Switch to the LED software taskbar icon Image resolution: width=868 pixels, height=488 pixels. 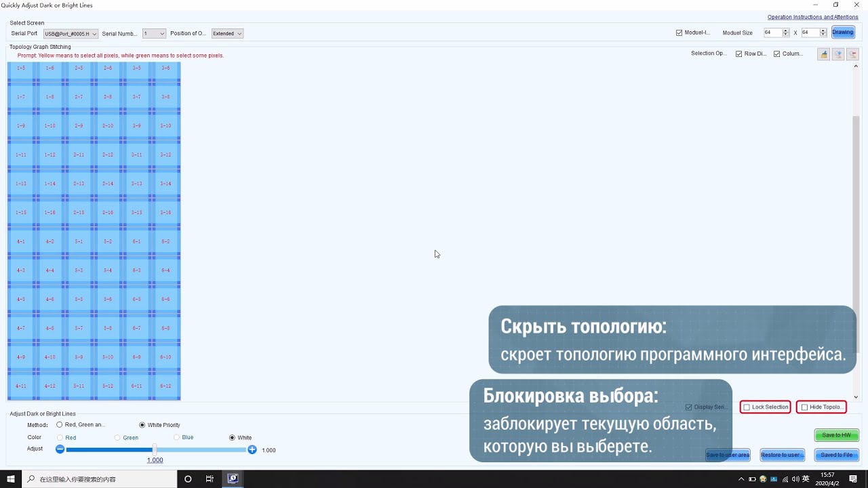(x=233, y=479)
